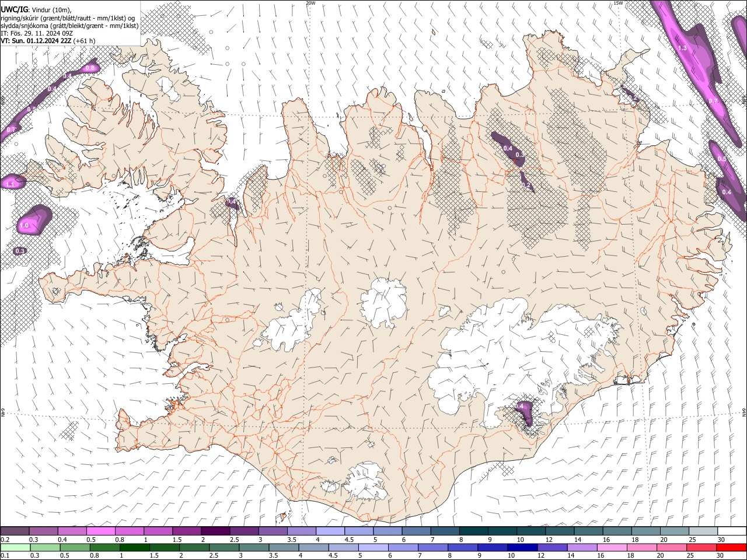Click the 0.5 label off the east coast
747x560 pixels.
tap(722, 159)
